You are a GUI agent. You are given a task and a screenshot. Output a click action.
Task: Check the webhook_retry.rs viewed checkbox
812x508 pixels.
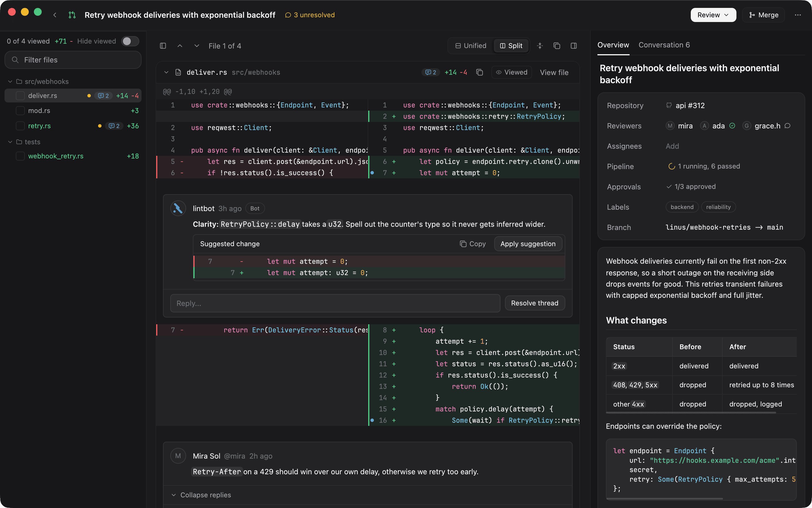pyautogui.click(x=20, y=156)
